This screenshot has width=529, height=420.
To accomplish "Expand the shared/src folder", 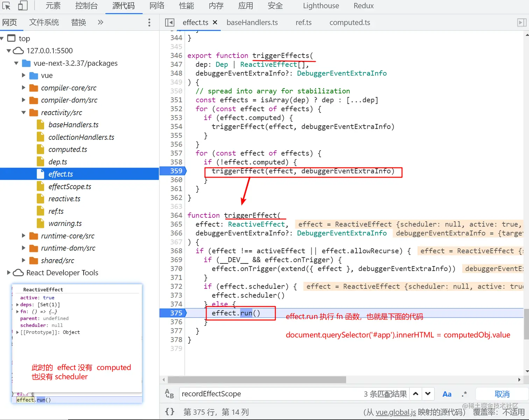I will (x=23, y=260).
